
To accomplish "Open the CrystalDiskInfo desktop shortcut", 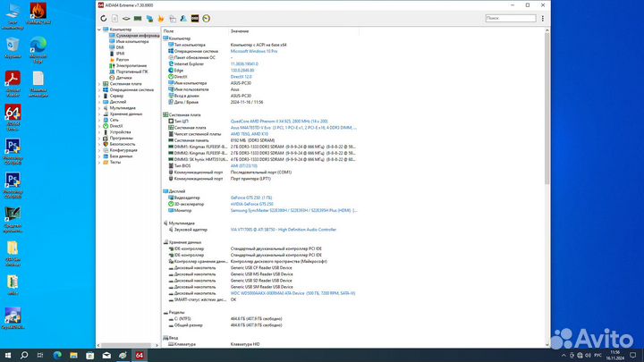I will (13, 318).
